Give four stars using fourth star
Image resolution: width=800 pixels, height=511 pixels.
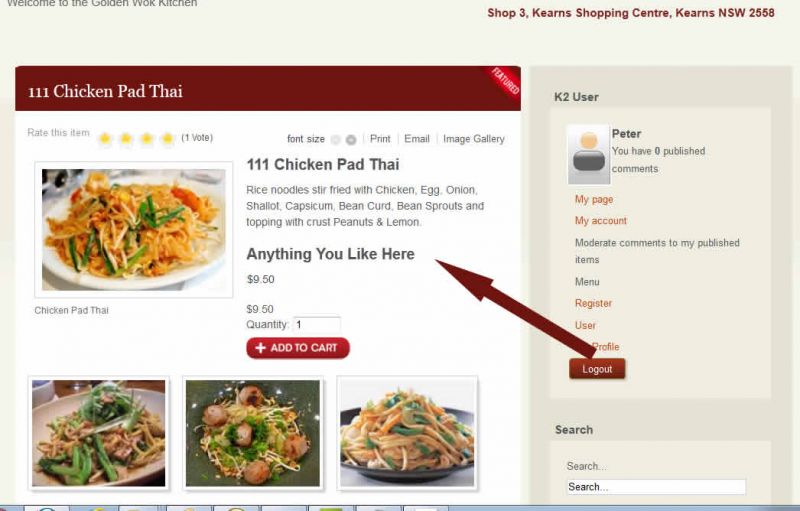(167, 138)
